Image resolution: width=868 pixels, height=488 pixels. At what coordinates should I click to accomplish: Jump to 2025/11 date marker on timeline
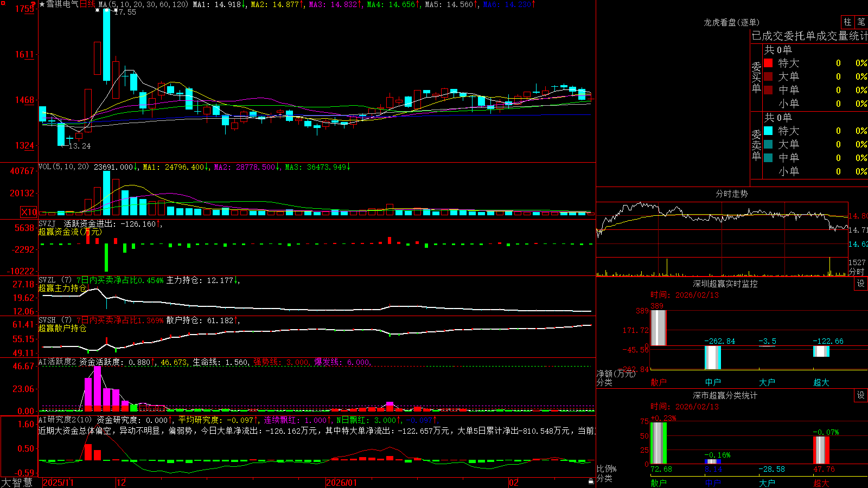[x=58, y=483]
